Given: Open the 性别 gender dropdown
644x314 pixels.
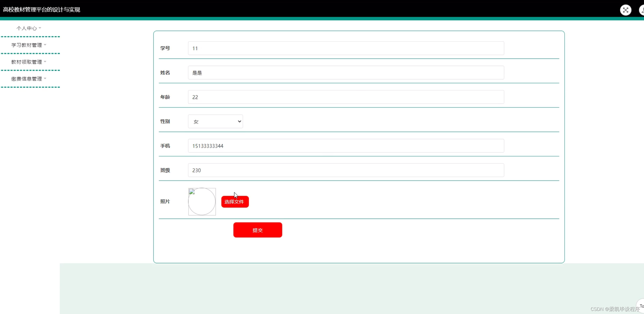Looking at the screenshot, I should click(x=215, y=121).
